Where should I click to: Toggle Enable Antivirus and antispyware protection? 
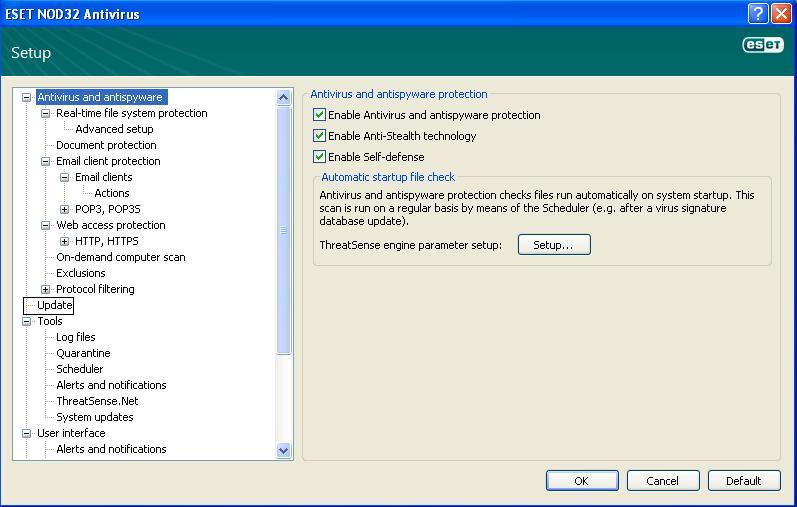pos(319,115)
